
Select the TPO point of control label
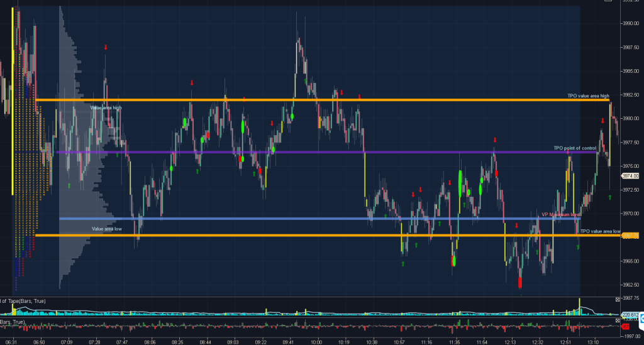tap(574, 148)
